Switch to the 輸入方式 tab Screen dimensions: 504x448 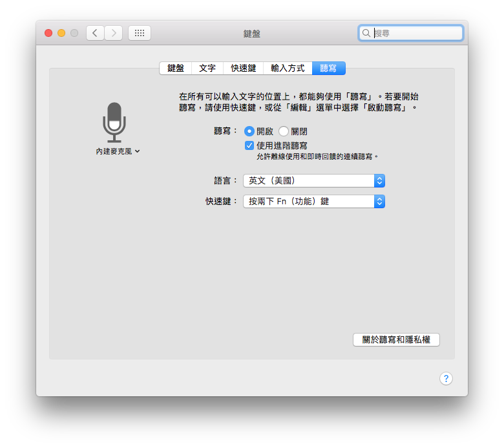coord(288,68)
